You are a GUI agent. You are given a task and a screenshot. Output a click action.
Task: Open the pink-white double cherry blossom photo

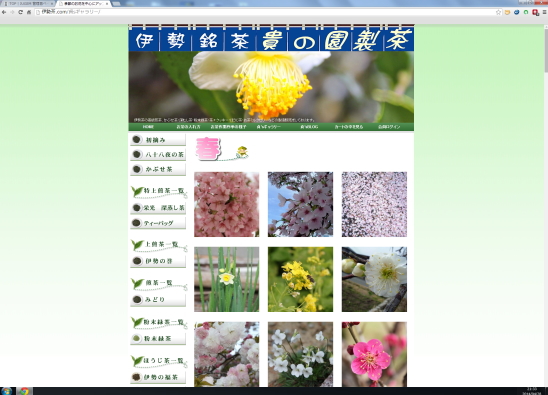tap(227, 354)
